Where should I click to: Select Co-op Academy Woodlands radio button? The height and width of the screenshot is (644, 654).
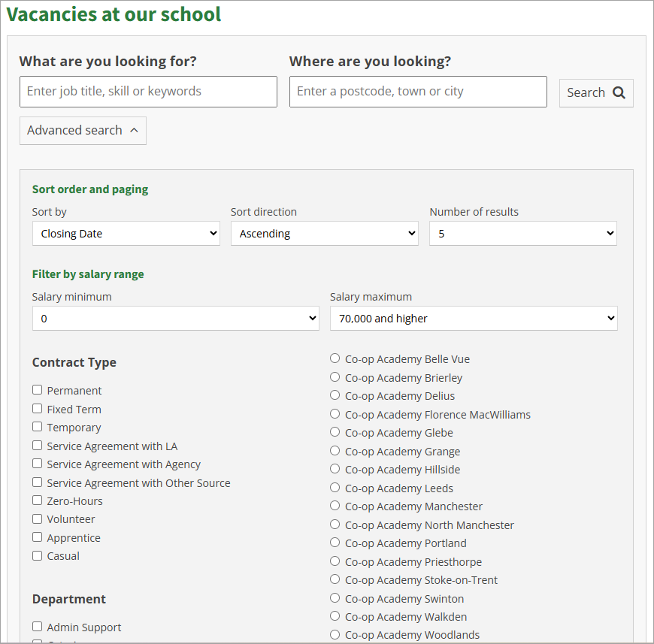click(335, 635)
